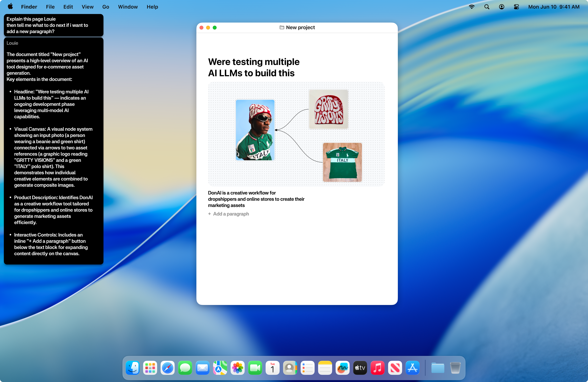Open Reminders from the Dock
This screenshot has width=588, height=382.
pyautogui.click(x=308, y=368)
